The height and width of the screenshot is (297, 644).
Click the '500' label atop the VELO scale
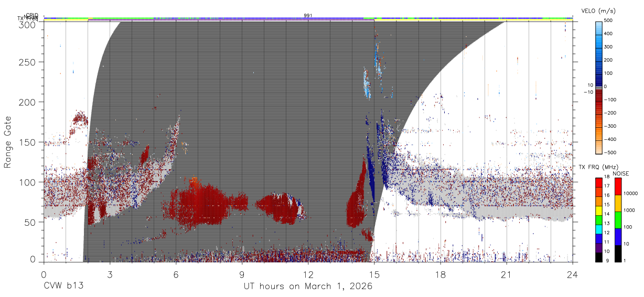click(608, 20)
